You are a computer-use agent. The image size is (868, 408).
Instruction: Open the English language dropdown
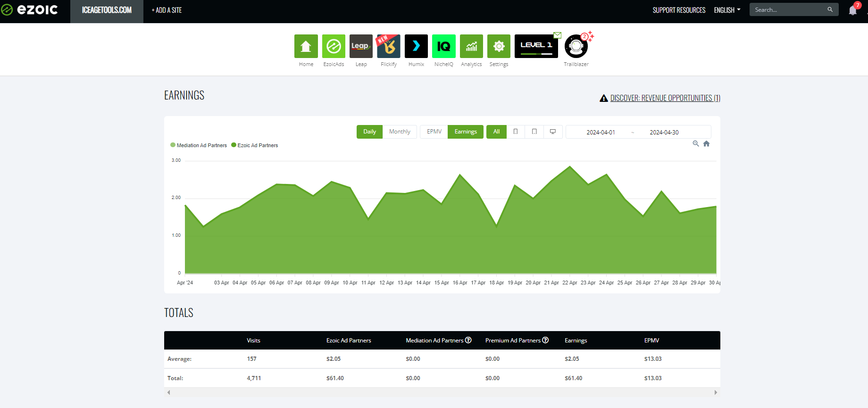(x=727, y=10)
